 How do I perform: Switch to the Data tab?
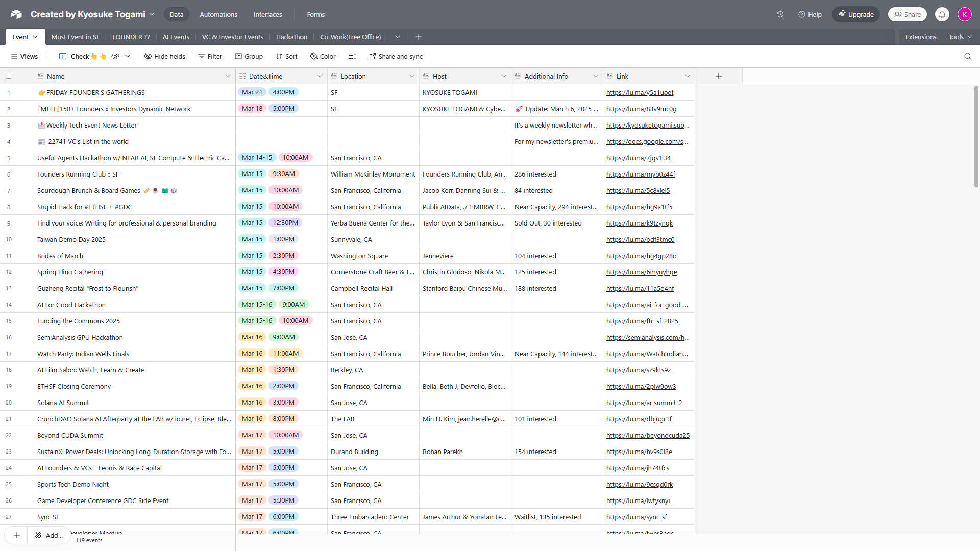point(176,14)
